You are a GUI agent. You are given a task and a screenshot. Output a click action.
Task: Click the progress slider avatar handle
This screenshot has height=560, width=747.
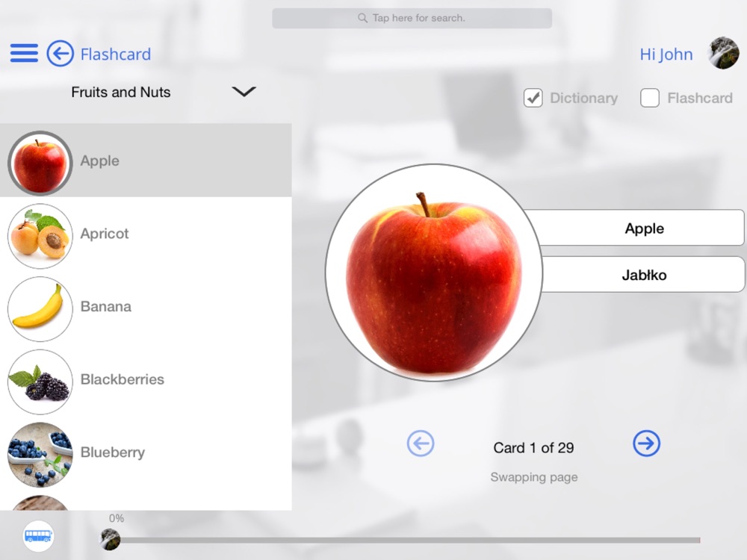[110, 540]
